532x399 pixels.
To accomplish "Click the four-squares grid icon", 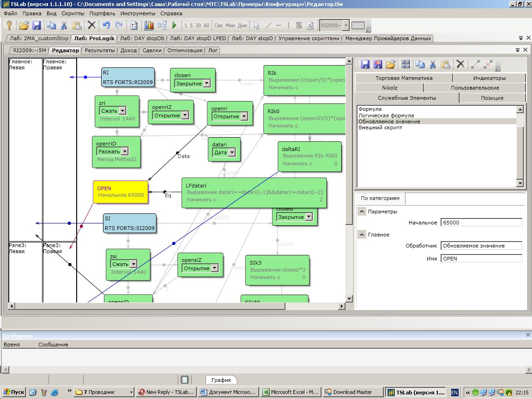I will point(405,64).
